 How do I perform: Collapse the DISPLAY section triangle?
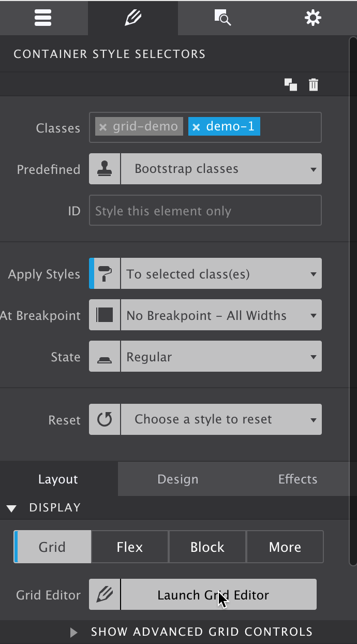coord(11,508)
